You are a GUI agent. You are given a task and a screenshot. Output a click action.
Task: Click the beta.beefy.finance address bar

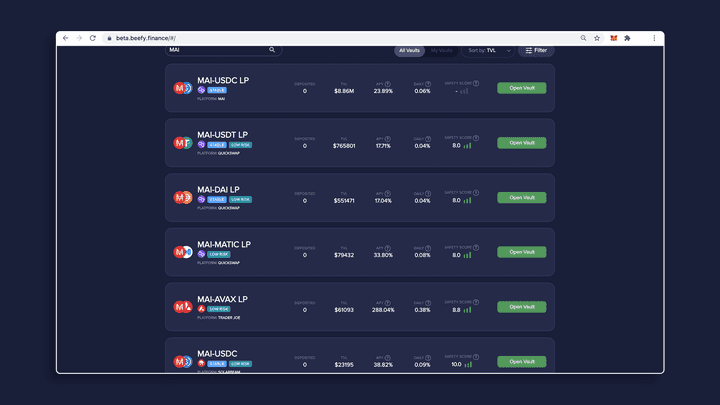pyautogui.click(x=300, y=38)
